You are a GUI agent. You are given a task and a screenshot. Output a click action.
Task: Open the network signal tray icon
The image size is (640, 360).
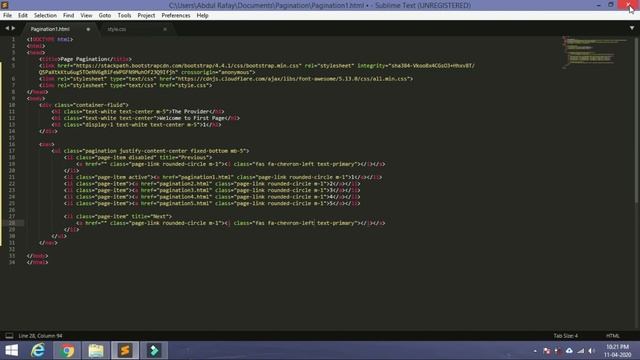click(x=580, y=351)
